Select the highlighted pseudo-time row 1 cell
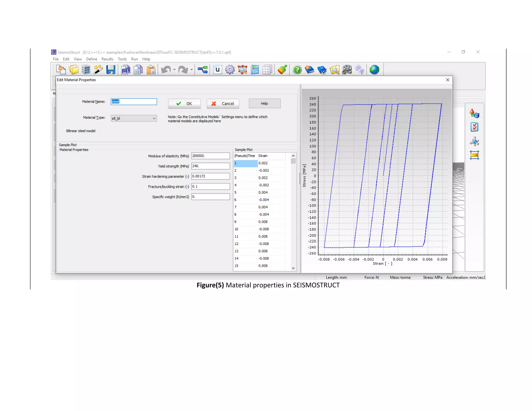Screen dimensions: 532x411 click(246, 163)
